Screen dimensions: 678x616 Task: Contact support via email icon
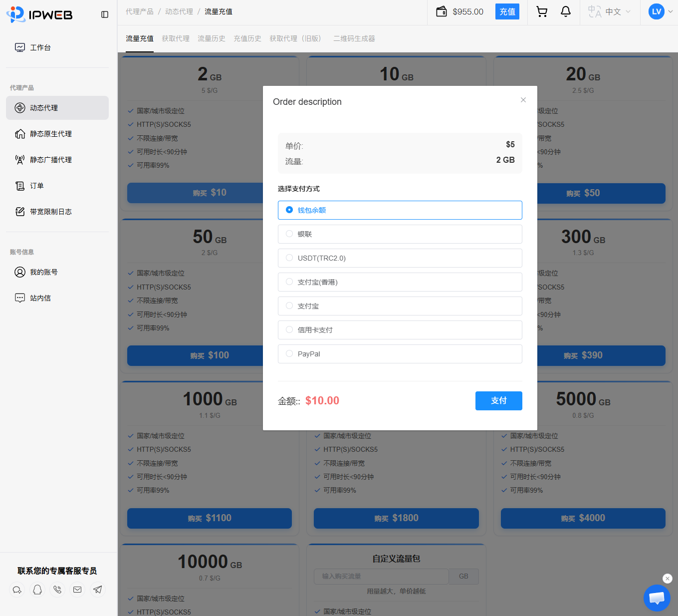(77, 590)
